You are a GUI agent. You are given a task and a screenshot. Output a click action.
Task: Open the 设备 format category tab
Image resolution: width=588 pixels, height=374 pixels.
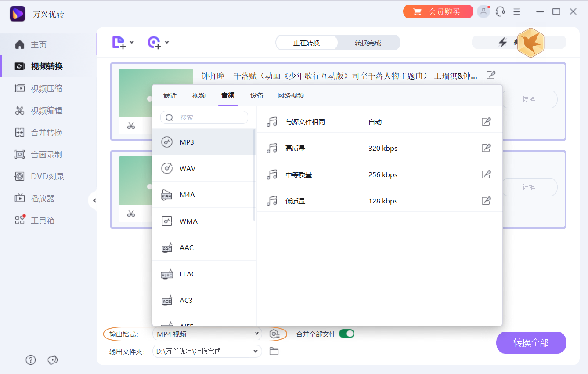256,95
